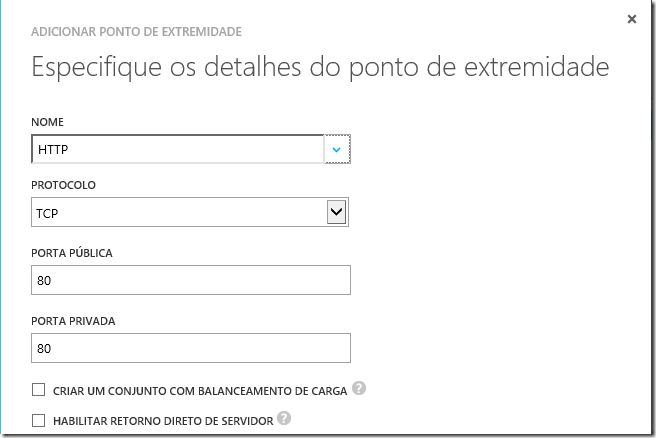Image resolution: width=656 pixels, height=438 pixels.
Task: Select the TCP protocol combo box
Action: [x=178, y=212]
